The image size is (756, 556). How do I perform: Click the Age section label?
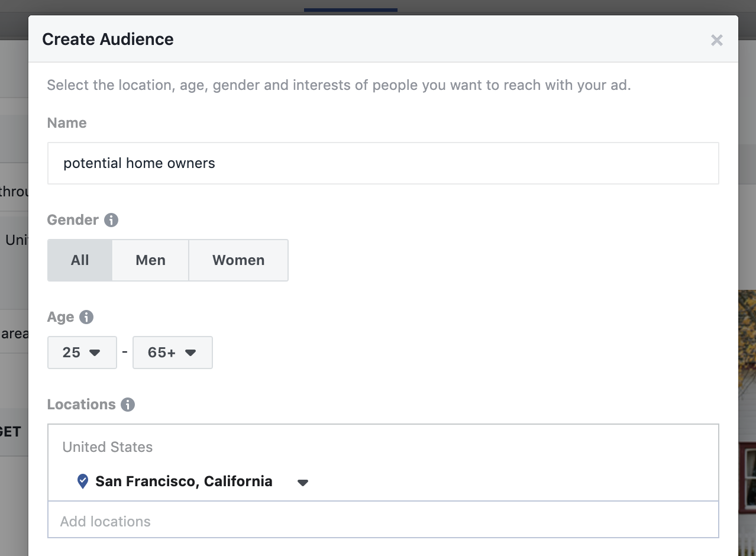60,317
